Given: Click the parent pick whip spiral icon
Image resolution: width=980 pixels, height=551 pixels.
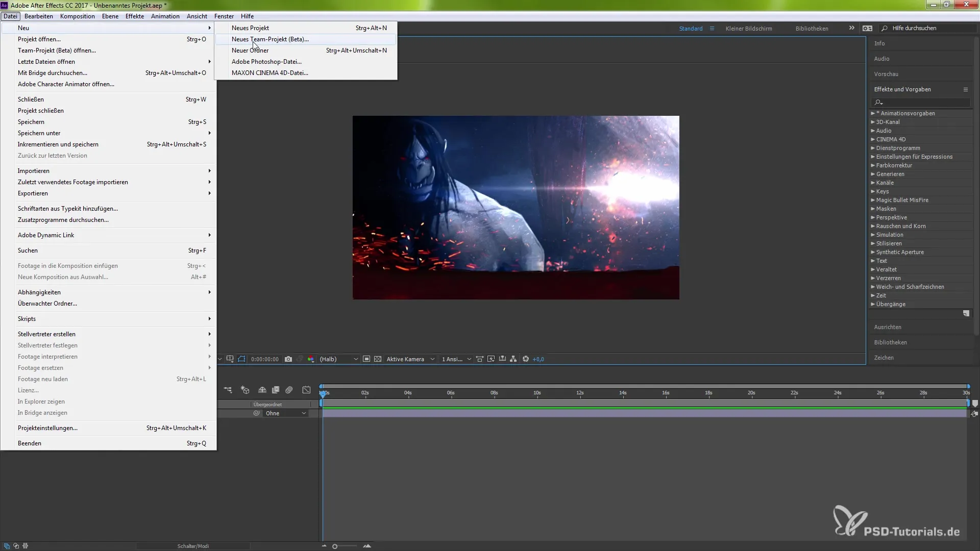Looking at the screenshot, I should pos(257,413).
